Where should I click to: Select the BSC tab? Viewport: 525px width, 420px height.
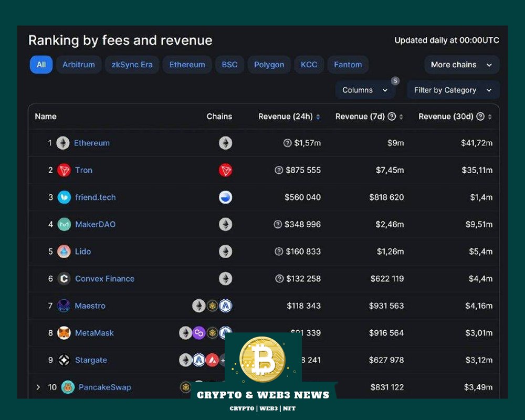tap(230, 65)
